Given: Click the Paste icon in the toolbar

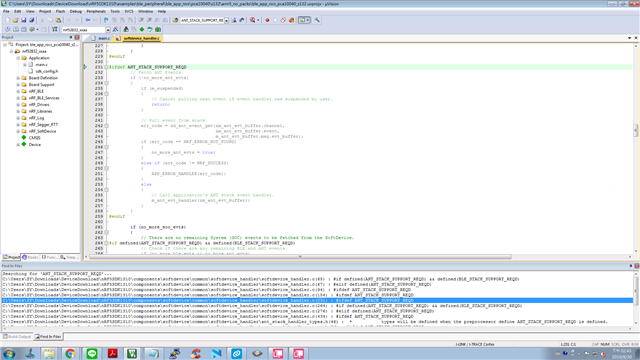Looking at the screenshot, I should [58, 20].
